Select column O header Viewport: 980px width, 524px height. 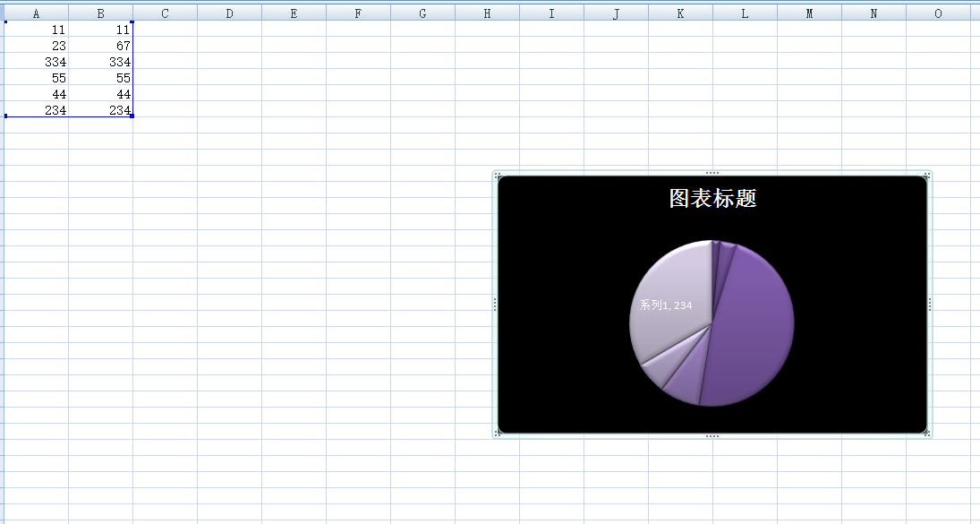point(939,13)
